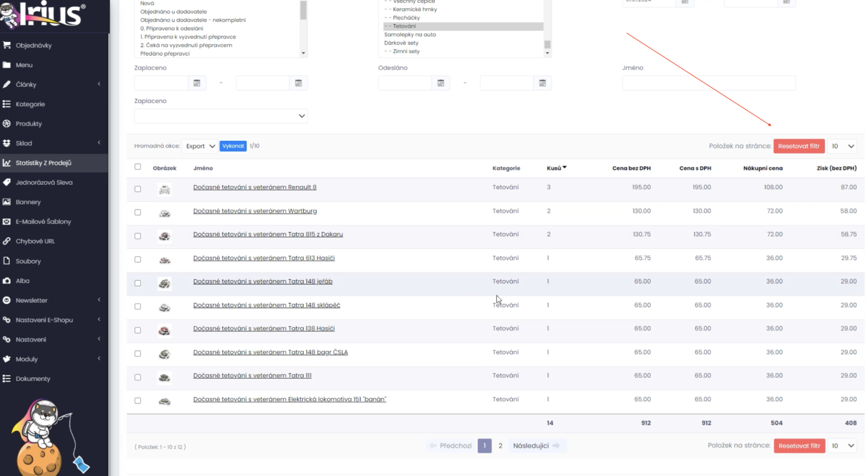The width and height of the screenshot is (868, 476).
Task: Check the Tatra 613 Hasiči row checkbox
Action: coord(138,259)
